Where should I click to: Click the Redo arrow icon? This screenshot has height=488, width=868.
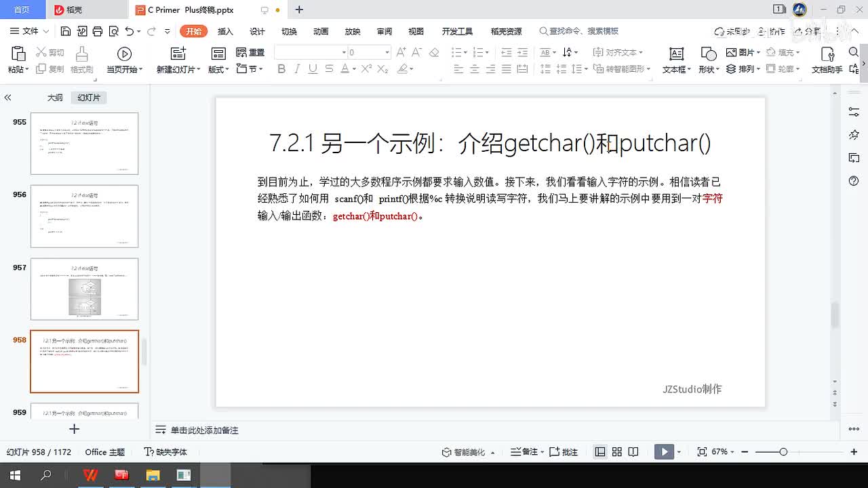pos(151,31)
